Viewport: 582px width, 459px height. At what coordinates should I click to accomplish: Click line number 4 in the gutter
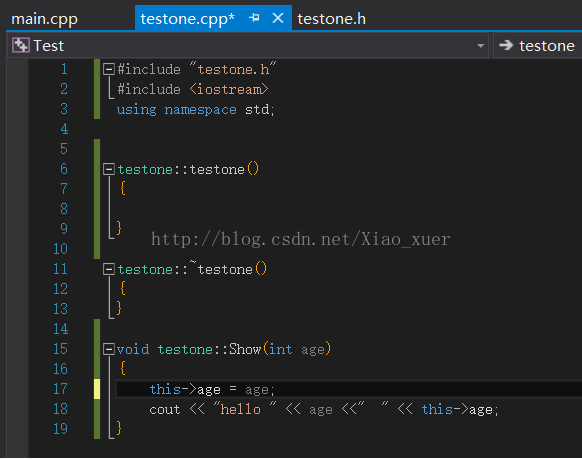coord(64,129)
